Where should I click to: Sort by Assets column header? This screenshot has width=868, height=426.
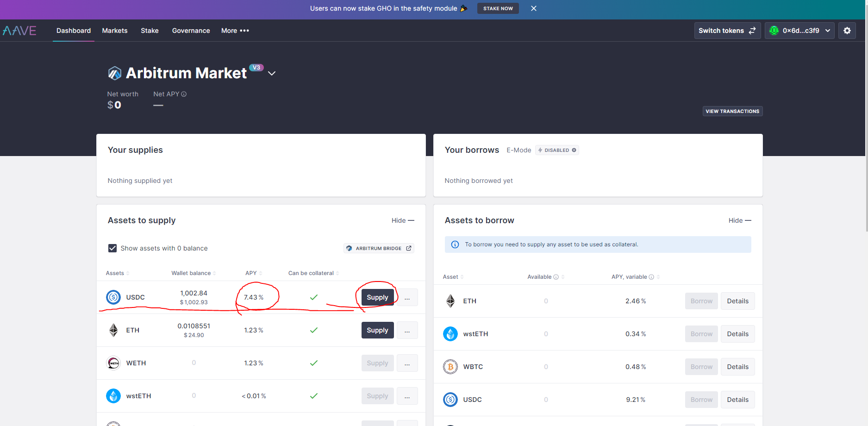pos(118,273)
